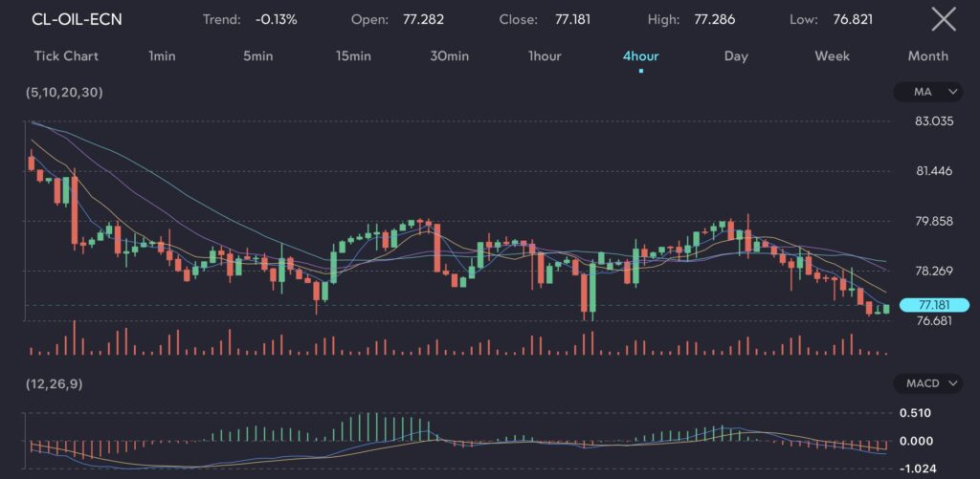This screenshot has width=980, height=479.
Task: Expand the MA indicator dropdown
Action: tap(926, 92)
